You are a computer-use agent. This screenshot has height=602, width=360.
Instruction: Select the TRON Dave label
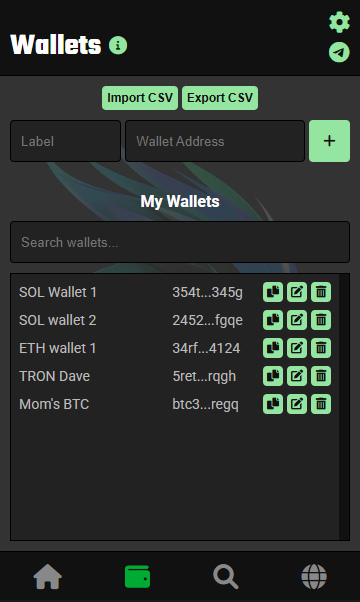point(54,376)
